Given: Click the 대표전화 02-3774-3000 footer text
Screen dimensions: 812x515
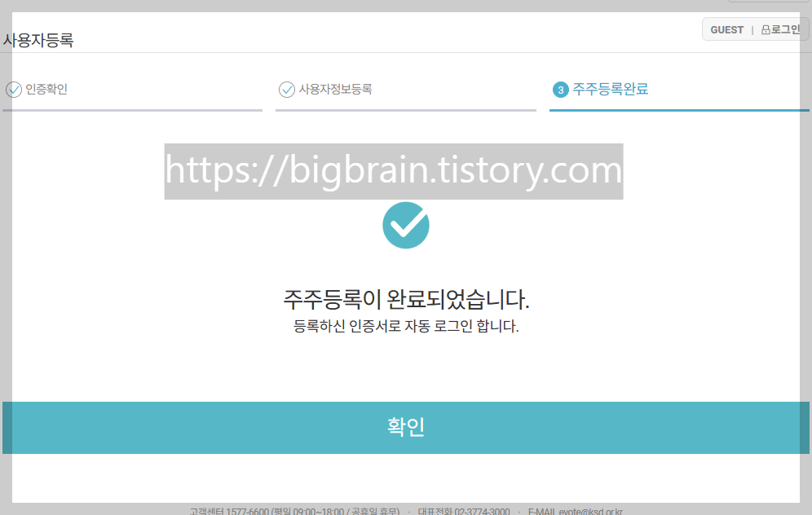Looking at the screenshot, I should [x=464, y=511].
